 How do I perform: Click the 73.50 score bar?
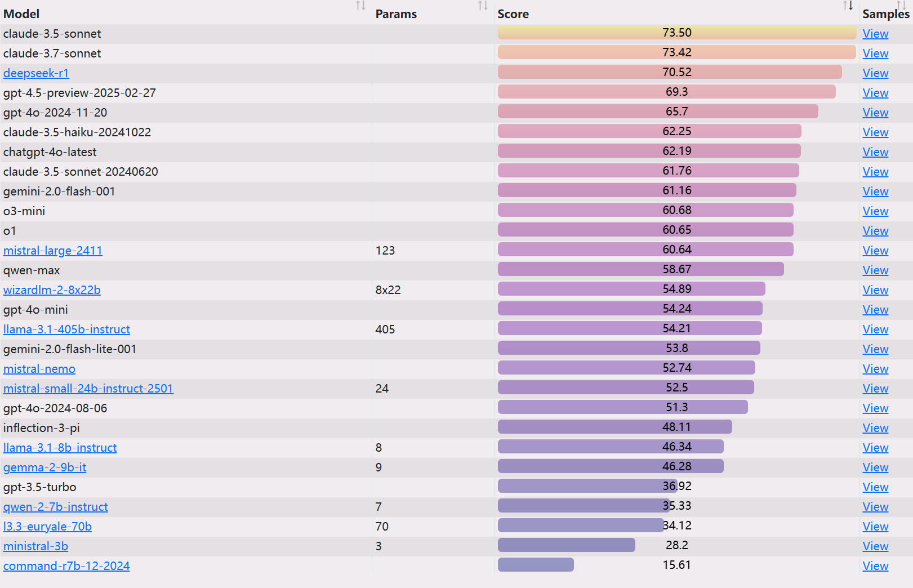coord(676,33)
